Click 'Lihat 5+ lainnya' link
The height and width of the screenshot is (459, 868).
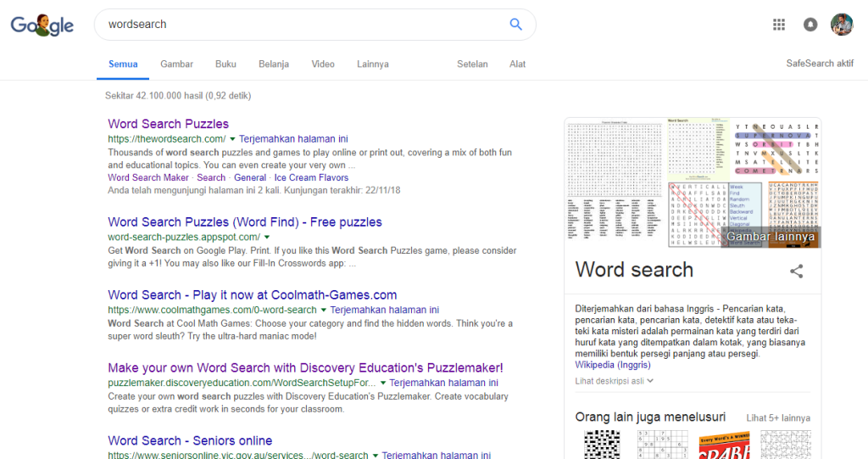pyautogui.click(x=777, y=418)
